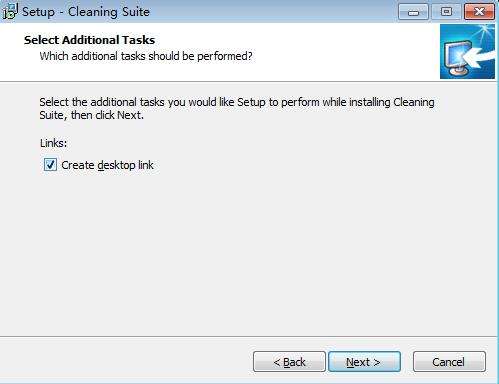
Task: Open the Setup installer icon system menu
Action: pyautogui.click(x=10, y=11)
